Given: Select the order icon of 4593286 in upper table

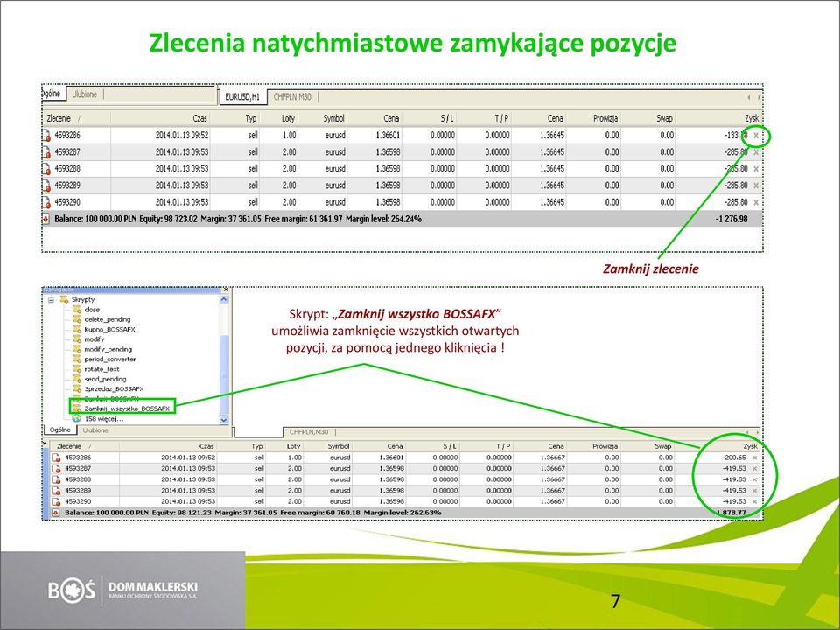Looking at the screenshot, I should pos(46,136).
